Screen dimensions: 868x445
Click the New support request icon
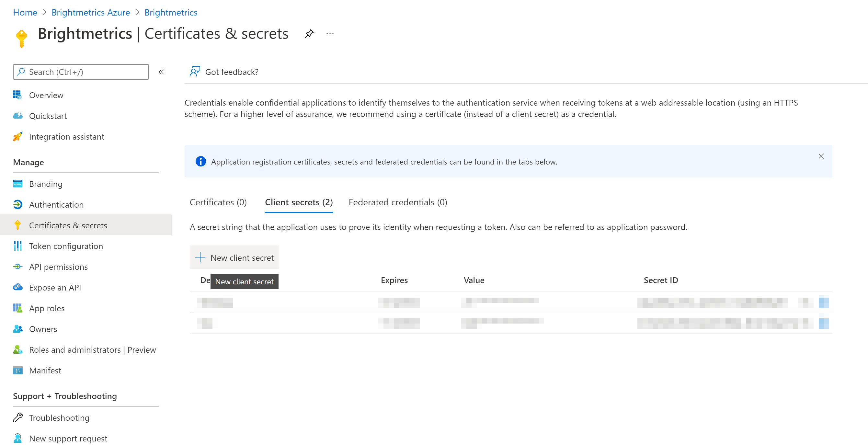[x=17, y=438]
